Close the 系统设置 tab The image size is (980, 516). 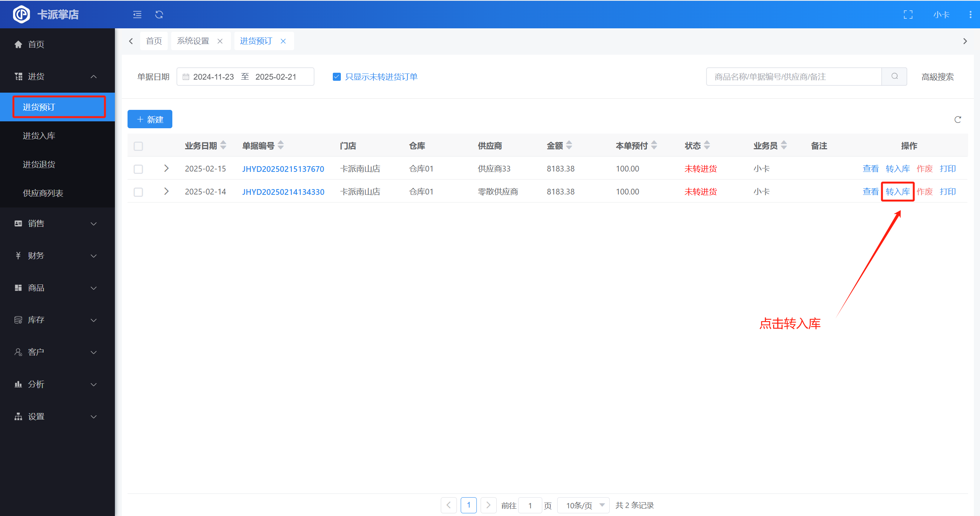[x=220, y=41]
